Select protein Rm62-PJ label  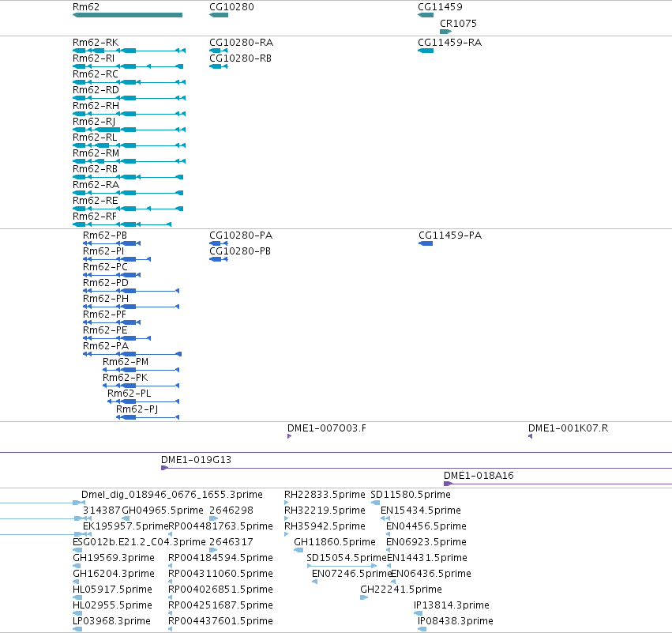137,409
